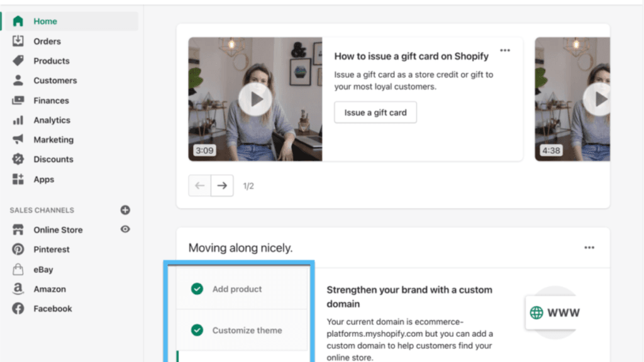Screen dimensions: 644x362
Task: Open the Orders section icon
Action: pyautogui.click(x=18, y=41)
